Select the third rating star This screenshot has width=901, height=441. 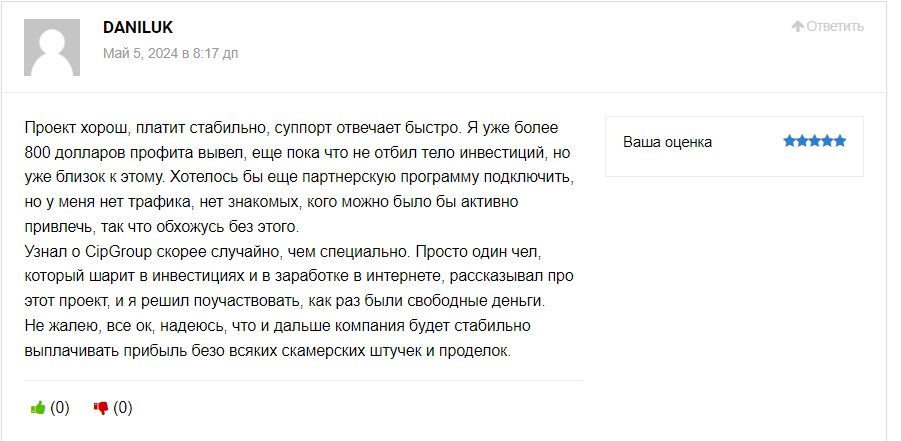(x=815, y=141)
